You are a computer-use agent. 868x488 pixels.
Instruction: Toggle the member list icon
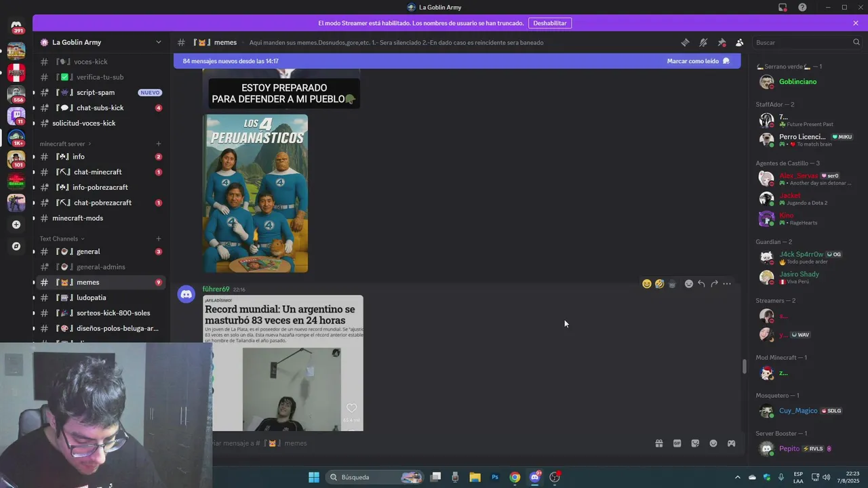point(739,42)
